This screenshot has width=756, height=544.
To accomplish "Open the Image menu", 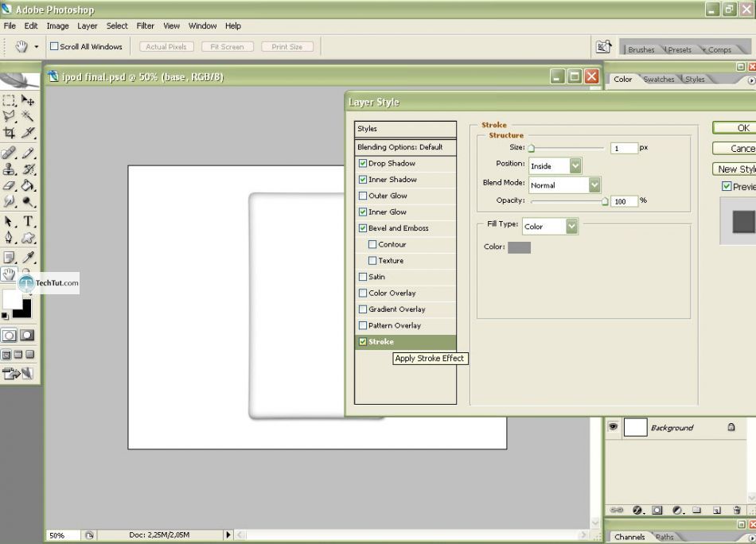I will coord(57,25).
